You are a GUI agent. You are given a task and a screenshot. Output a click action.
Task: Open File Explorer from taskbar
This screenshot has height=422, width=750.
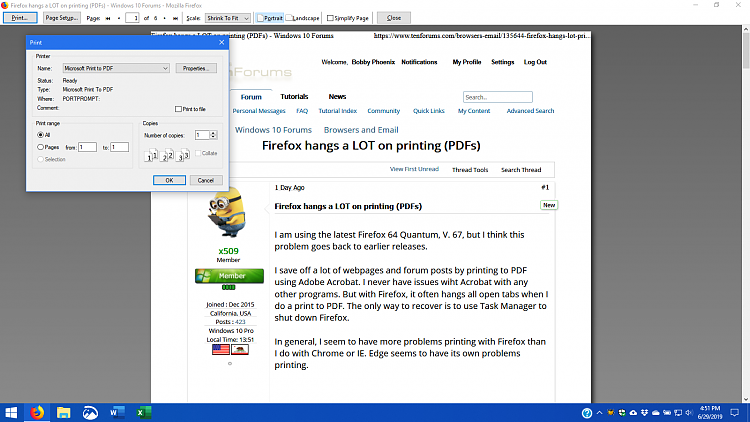(63, 412)
